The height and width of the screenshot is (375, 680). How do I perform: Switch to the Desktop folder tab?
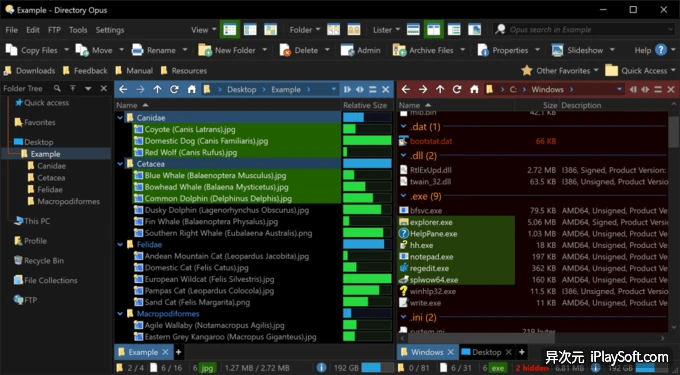point(486,352)
